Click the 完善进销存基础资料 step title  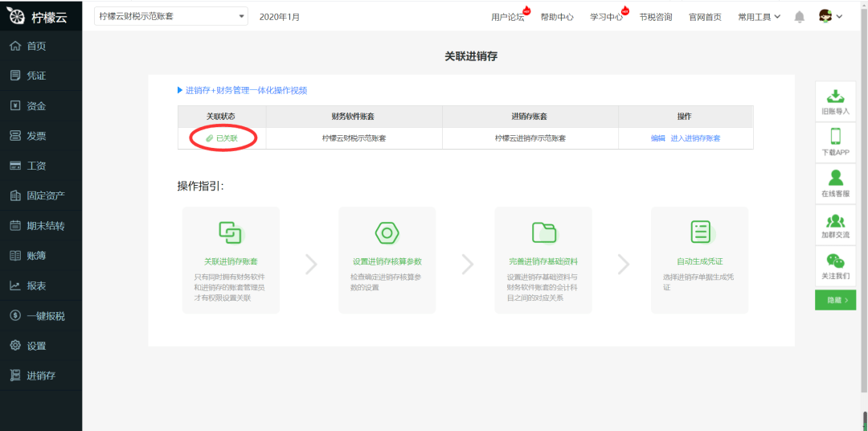pos(543,261)
